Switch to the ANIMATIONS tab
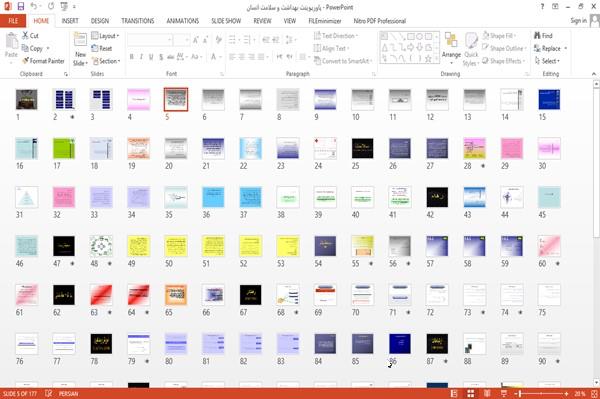Viewport: 600px width, 399px height. point(183,21)
